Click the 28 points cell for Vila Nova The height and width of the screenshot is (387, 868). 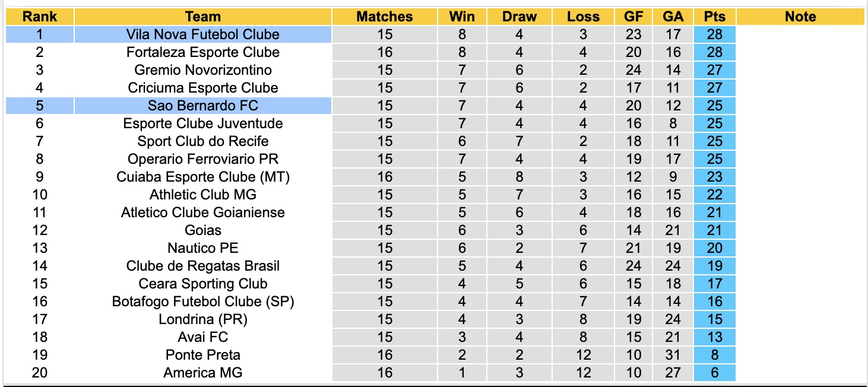click(x=715, y=34)
